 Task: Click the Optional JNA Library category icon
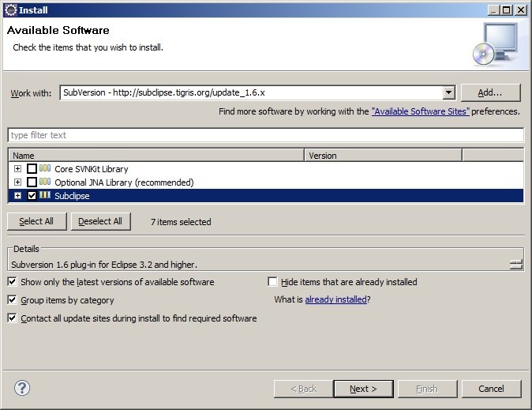click(x=45, y=182)
